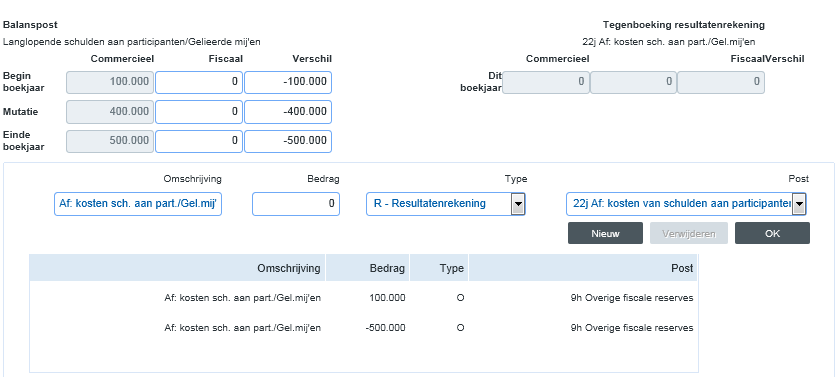Sort by Type column header

(439, 268)
